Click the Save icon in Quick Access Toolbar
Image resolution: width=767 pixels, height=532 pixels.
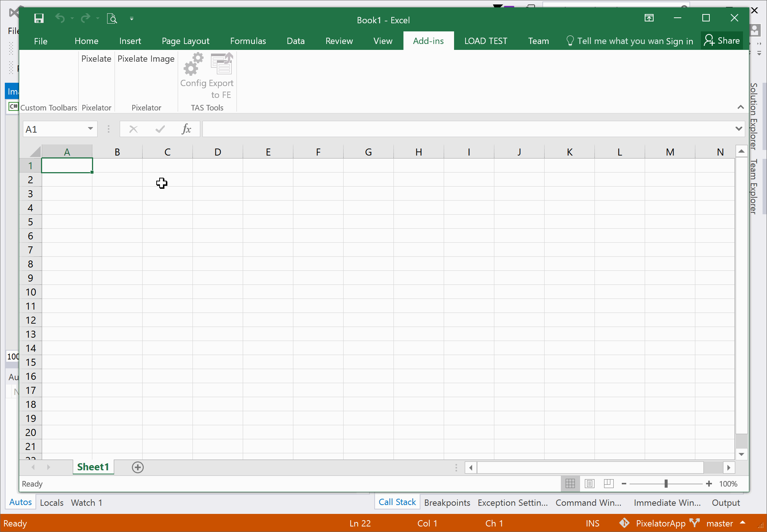pyautogui.click(x=38, y=18)
